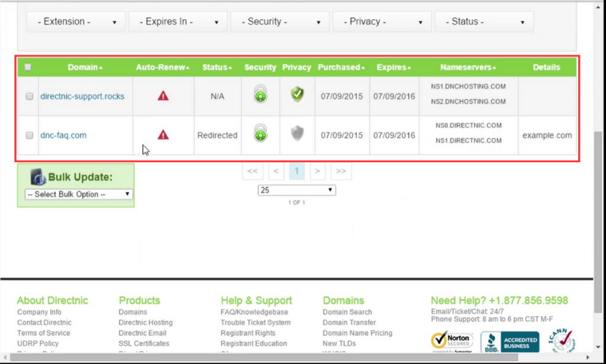Viewport: 606px width, 364px height.
Task: Check the box for dnc-faq.com
Action: 30,136
